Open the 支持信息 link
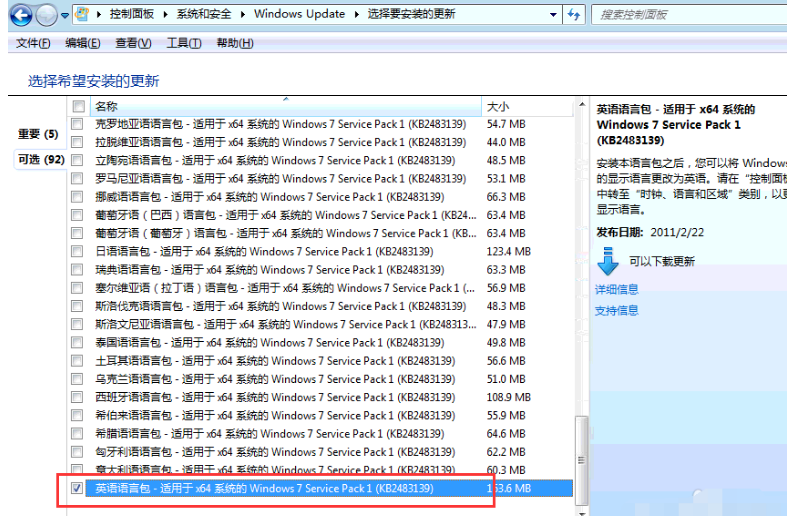The image size is (787, 516). click(616, 311)
